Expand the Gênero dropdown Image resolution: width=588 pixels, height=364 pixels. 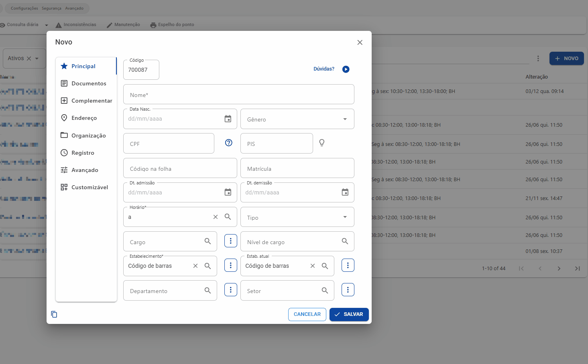point(345,119)
